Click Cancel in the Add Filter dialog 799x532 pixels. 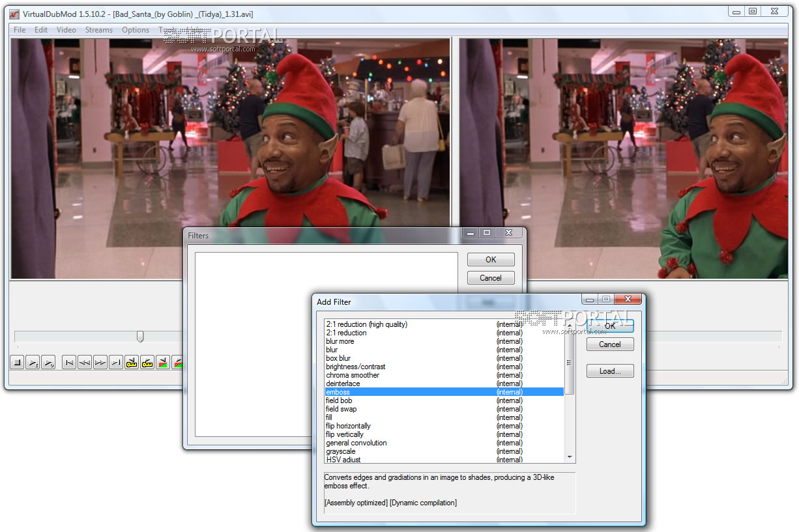click(610, 344)
